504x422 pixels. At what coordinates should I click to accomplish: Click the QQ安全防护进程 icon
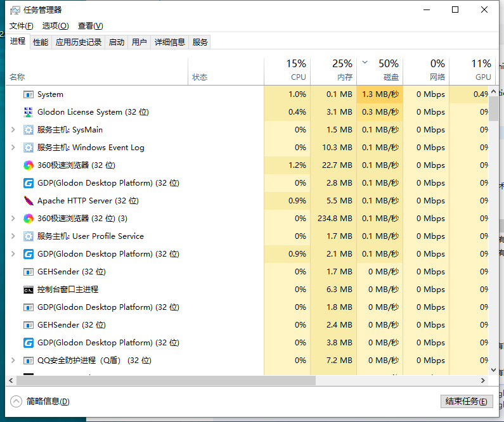pyautogui.click(x=29, y=361)
